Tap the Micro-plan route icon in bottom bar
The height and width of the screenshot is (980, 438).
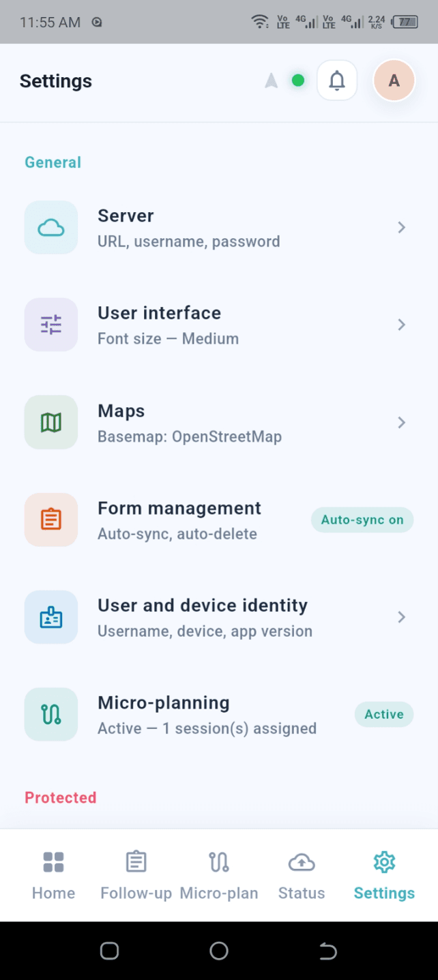tap(219, 862)
